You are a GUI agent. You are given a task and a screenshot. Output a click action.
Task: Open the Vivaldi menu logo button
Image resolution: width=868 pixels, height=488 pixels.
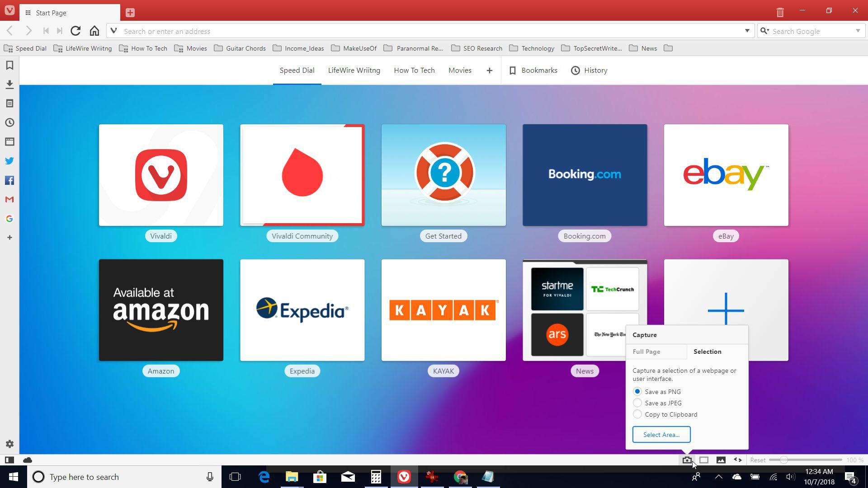9,10
